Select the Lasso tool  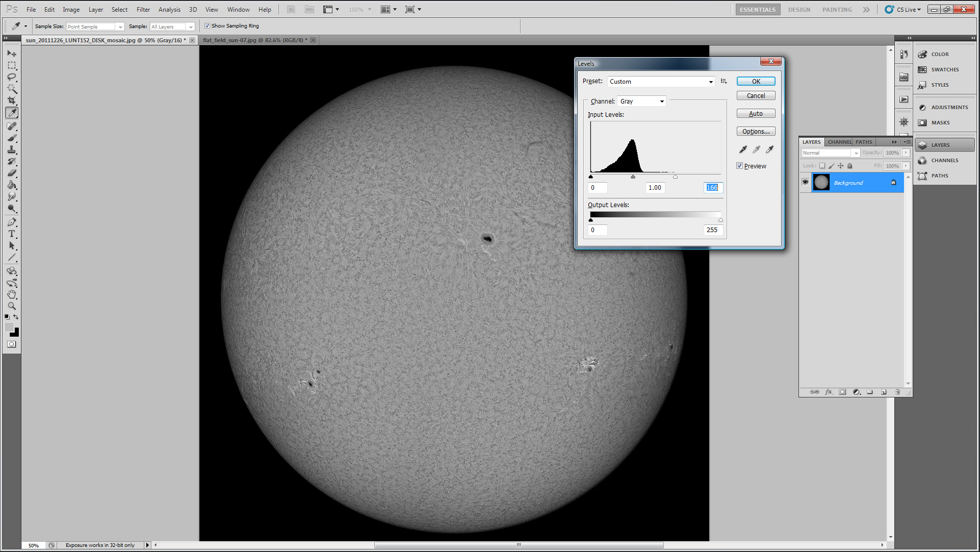(x=12, y=77)
